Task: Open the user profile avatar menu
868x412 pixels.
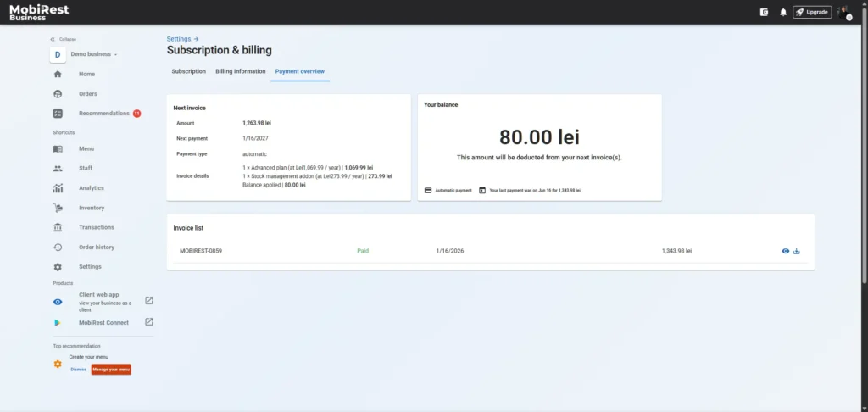Action: pyautogui.click(x=843, y=12)
